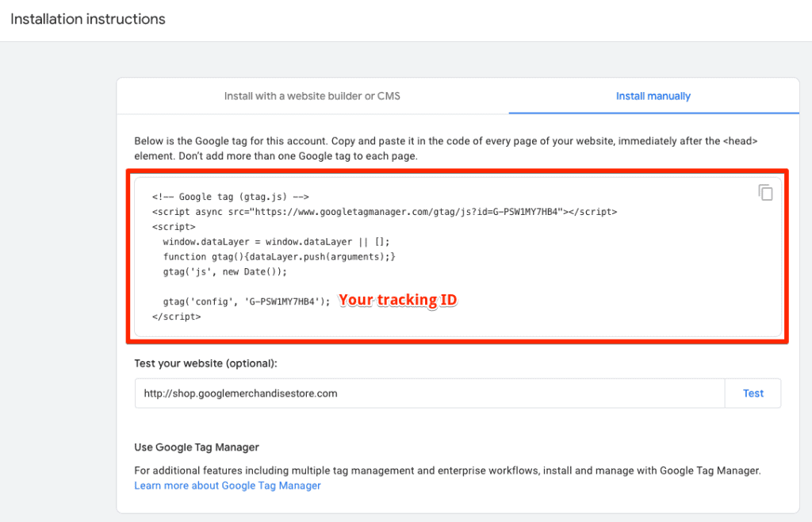Viewport: 812px width, 522px height.
Task: Open the Install with a website builder or CMS tab
Action: [312, 95]
